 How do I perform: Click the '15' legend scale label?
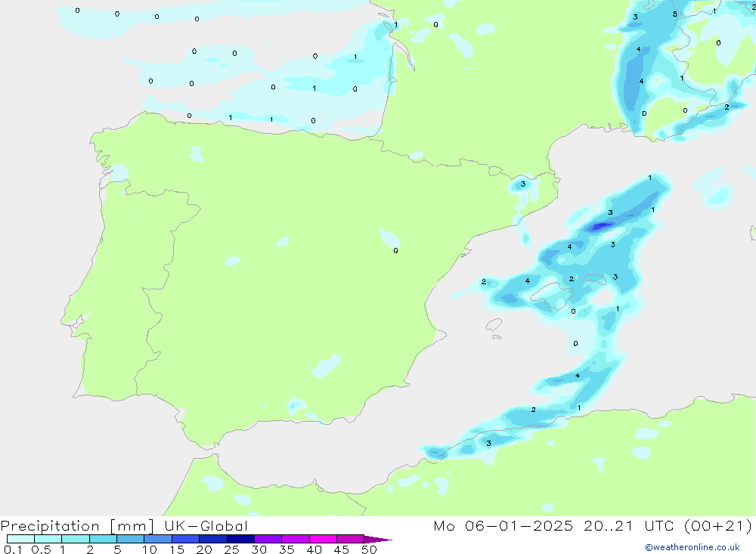pos(177,549)
